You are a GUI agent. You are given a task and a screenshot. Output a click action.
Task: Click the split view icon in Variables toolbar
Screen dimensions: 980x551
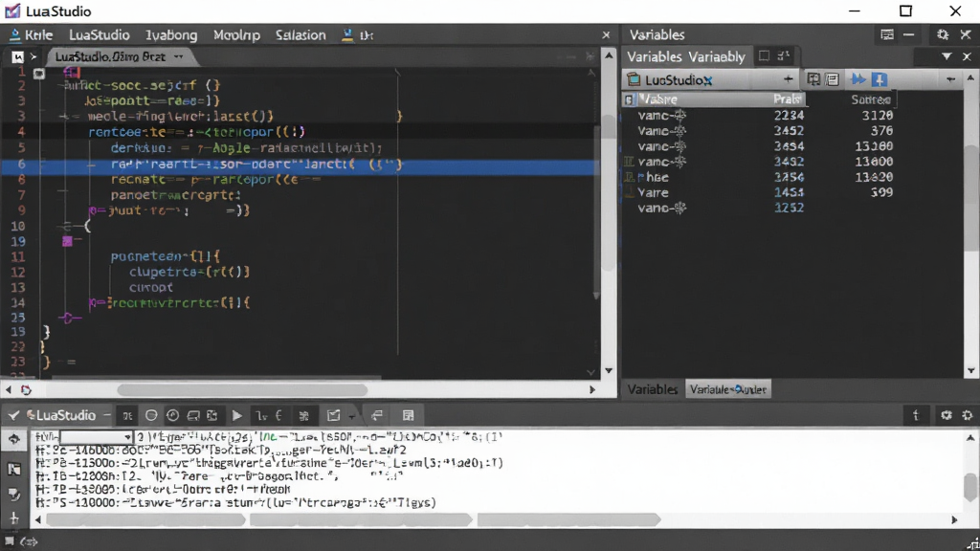click(x=813, y=79)
